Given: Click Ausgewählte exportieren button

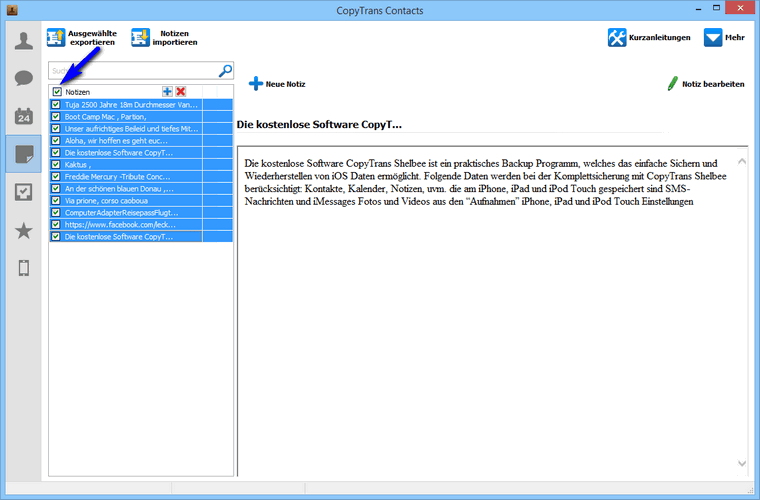Looking at the screenshot, I should [82, 37].
